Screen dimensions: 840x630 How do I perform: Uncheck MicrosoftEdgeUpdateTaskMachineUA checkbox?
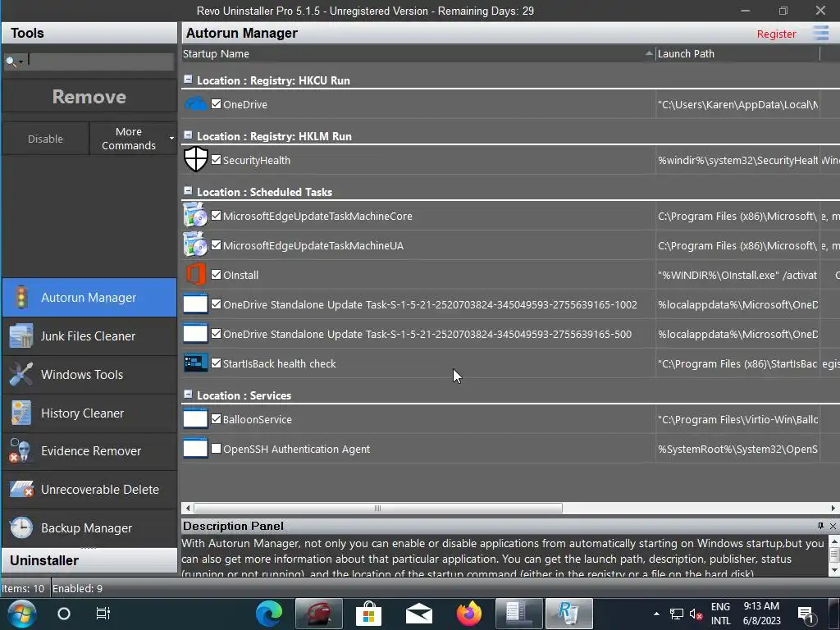[216, 244]
